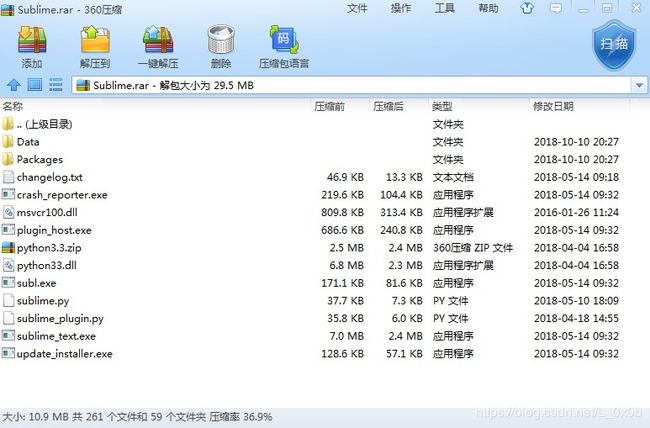Switch to icon view mode button
Viewport: 650px width, 428px height.
[35, 85]
